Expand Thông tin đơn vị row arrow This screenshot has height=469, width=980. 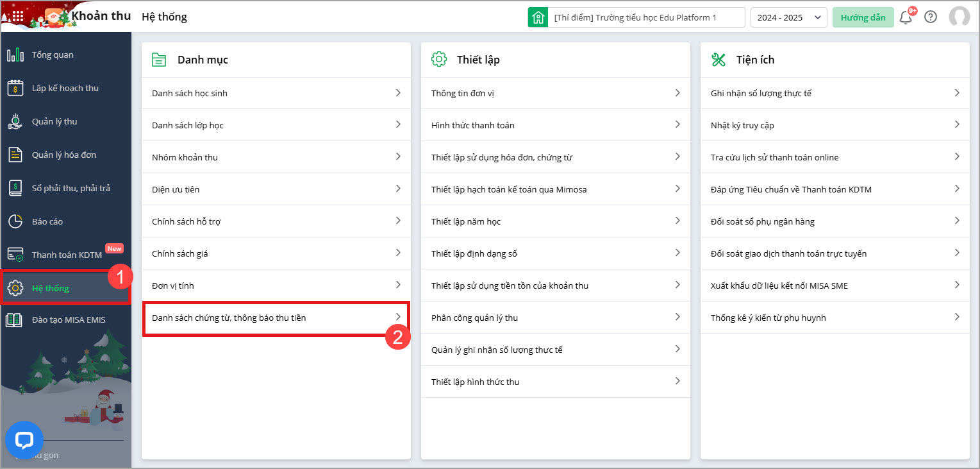677,93
